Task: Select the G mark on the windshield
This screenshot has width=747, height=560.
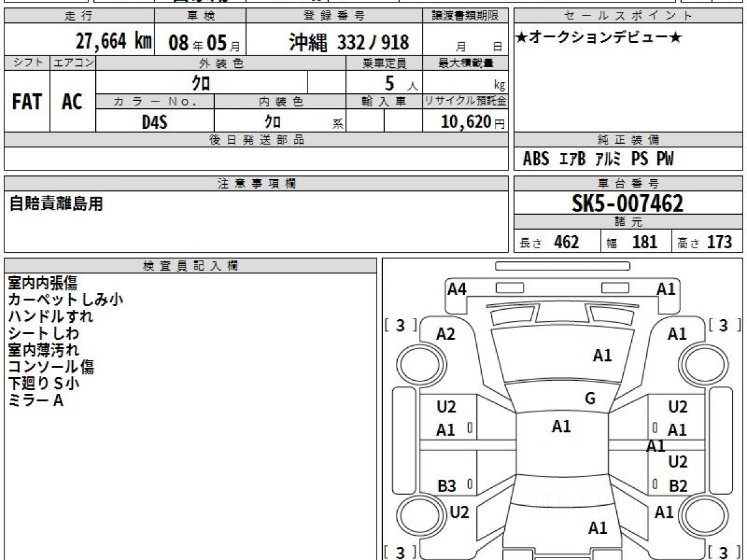Action: [x=590, y=399]
